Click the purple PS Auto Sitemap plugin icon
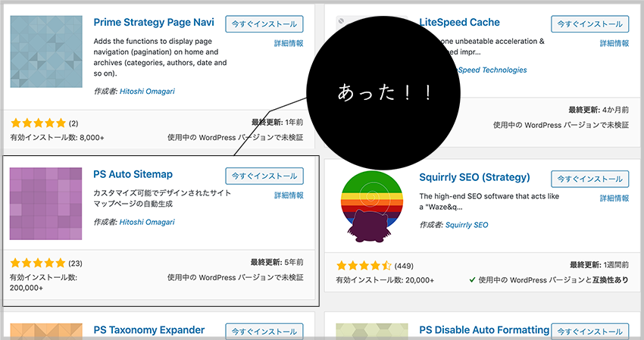 coord(46,204)
